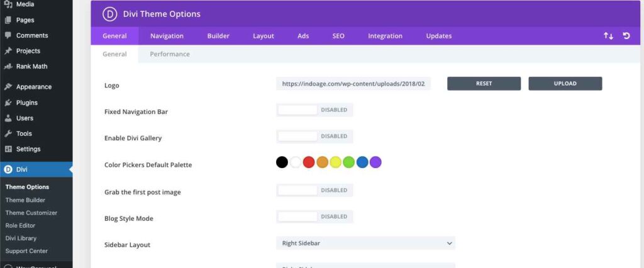644x268 pixels.
Task: Click the import/export arrows icon
Action: [x=608, y=36]
